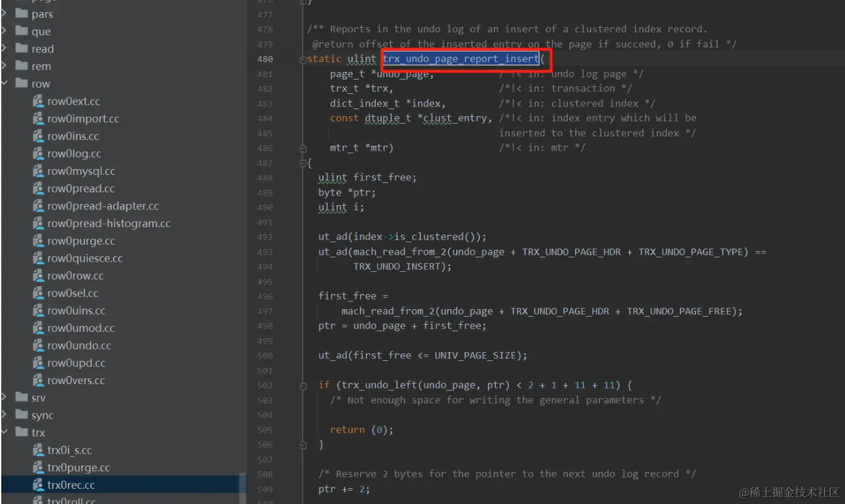Viewport: 845px width, 504px height.
Task: Open row0import.cc file
Action: (x=83, y=119)
